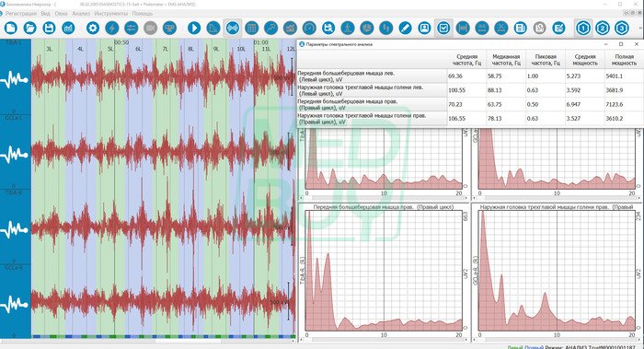The width and height of the screenshot is (644, 349).
Task: Create a new file with the blank page icon
Action: coord(10,28)
